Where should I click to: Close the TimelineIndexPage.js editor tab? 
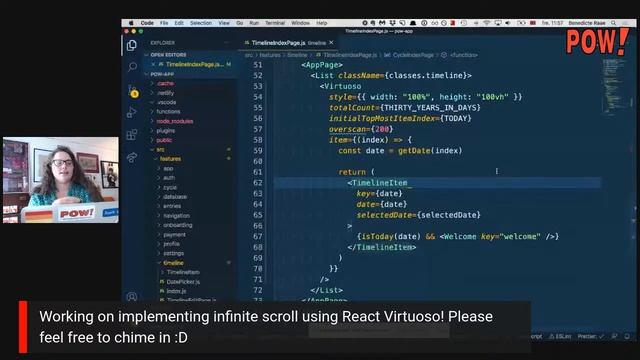[331, 42]
